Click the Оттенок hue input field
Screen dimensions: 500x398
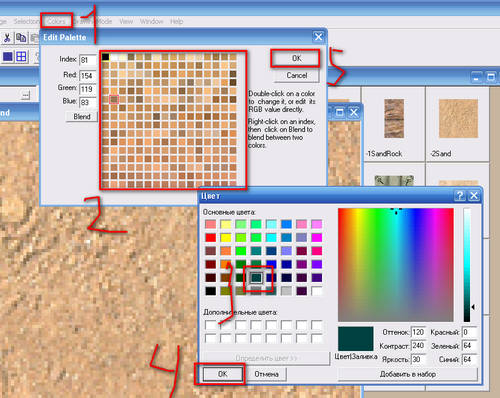coord(418,332)
